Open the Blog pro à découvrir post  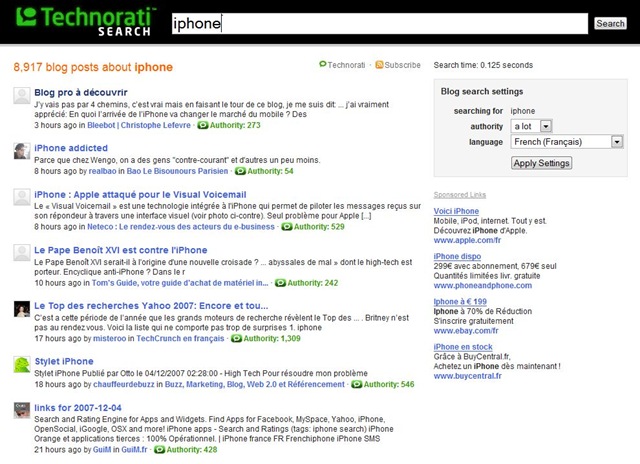point(81,93)
